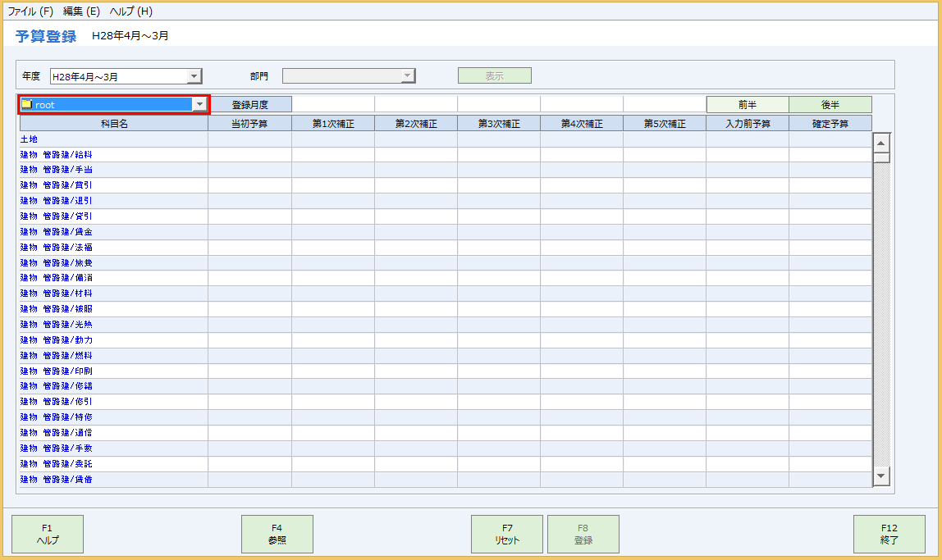Switch to the 前半 view
This screenshot has width=942, height=560.
tap(747, 105)
